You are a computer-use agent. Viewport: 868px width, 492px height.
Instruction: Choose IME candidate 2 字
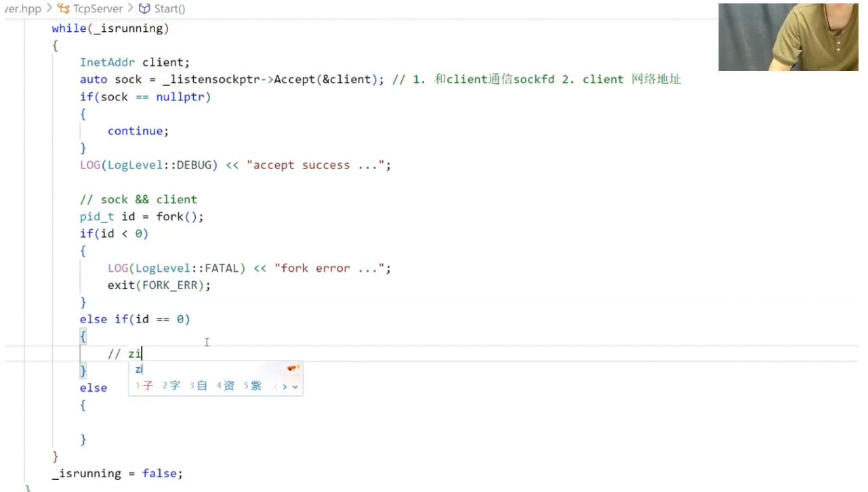171,386
